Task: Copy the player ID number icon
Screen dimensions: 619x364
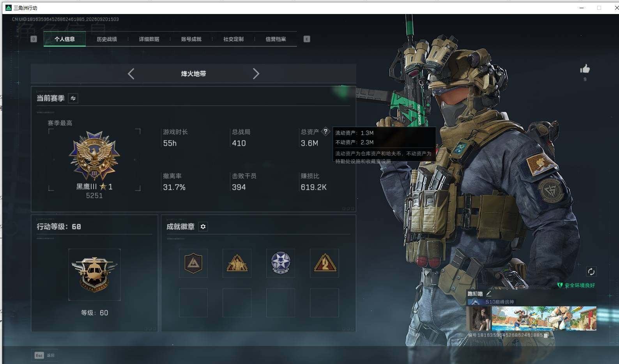Action: tap(546, 335)
